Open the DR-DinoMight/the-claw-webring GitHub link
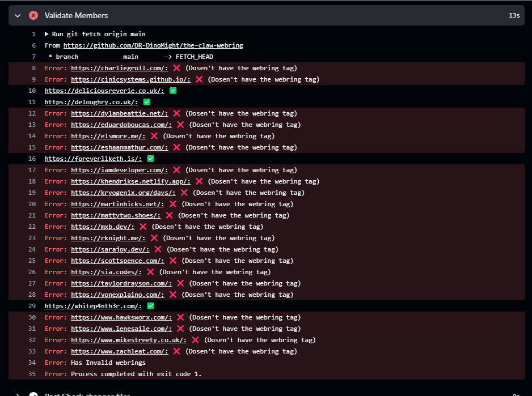This screenshot has width=532, height=396. coord(153,45)
